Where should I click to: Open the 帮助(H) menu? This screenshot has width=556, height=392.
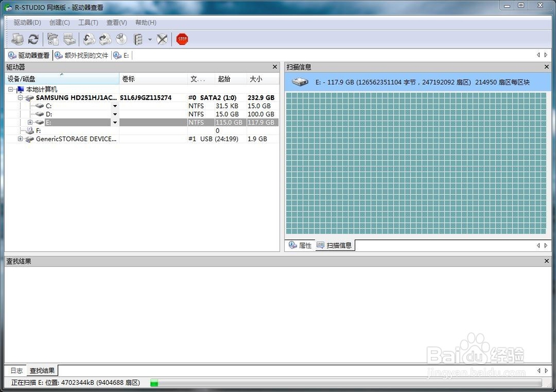[146, 22]
